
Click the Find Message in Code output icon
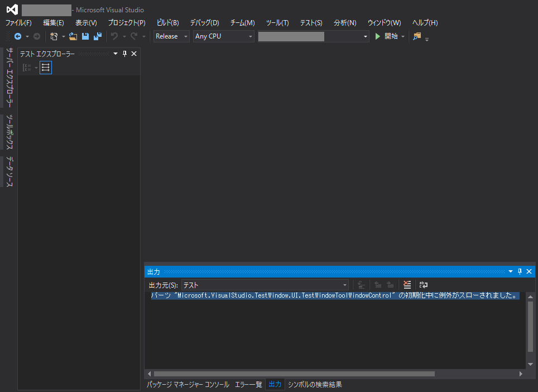[x=361, y=285]
